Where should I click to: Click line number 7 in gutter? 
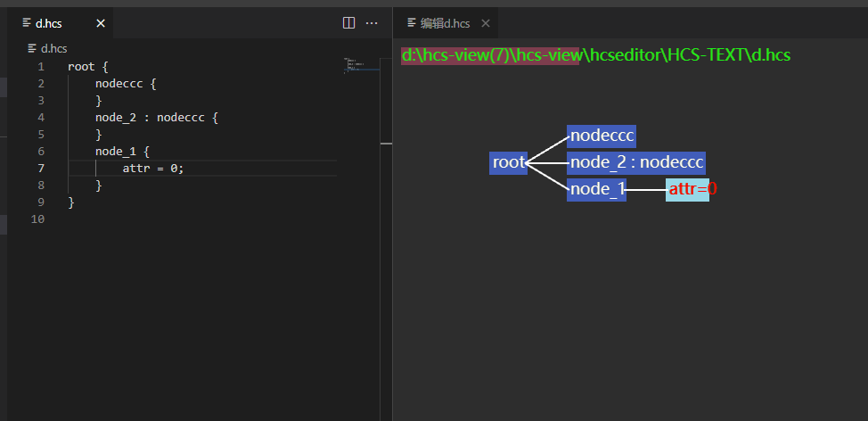tap(40, 168)
